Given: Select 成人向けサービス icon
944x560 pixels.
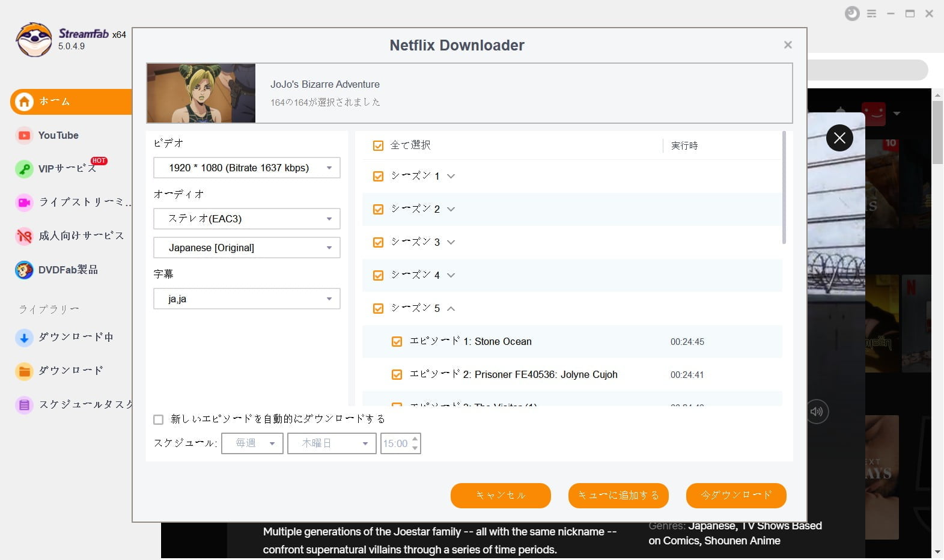Looking at the screenshot, I should point(24,236).
